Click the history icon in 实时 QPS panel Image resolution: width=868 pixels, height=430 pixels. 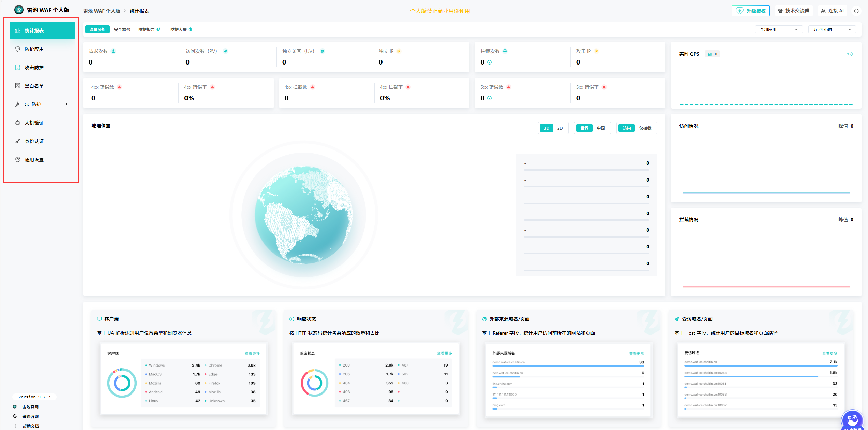point(850,54)
